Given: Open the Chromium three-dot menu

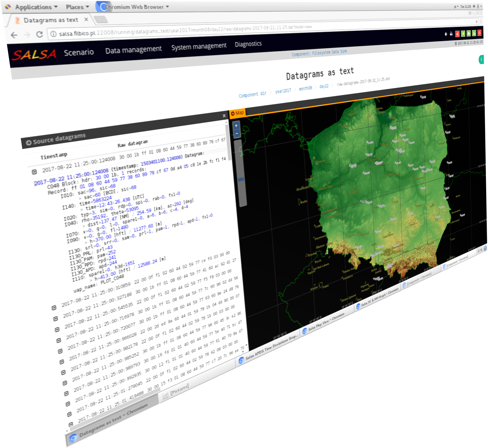Looking at the screenshot, I should 481,22.
